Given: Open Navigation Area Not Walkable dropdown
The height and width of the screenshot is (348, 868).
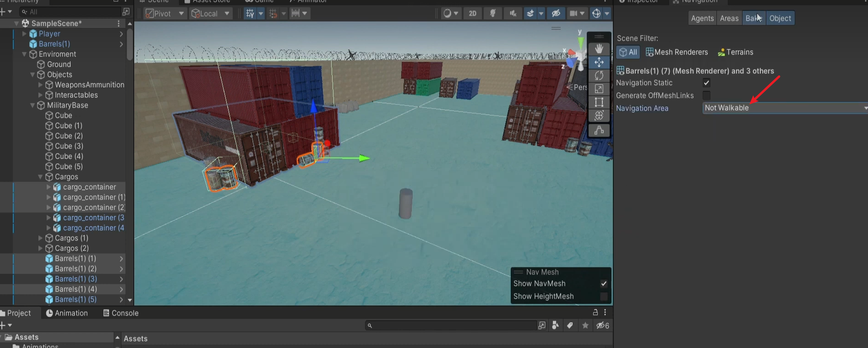Looking at the screenshot, I should [x=785, y=108].
